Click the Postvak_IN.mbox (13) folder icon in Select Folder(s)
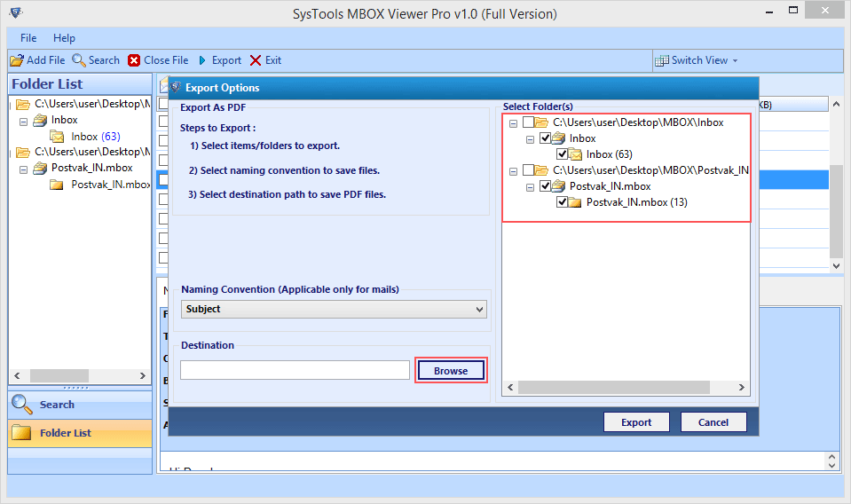Viewport: 851px width, 504px height. [x=575, y=202]
